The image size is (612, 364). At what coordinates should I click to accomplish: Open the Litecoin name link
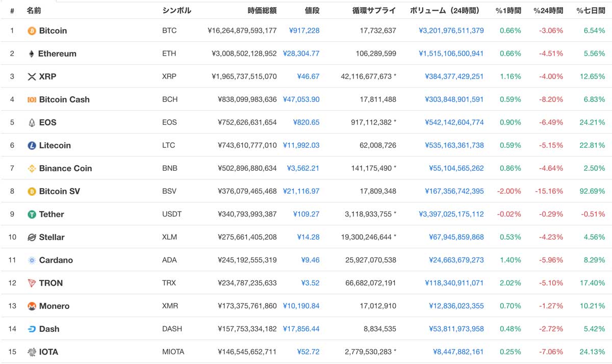click(x=55, y=145)
